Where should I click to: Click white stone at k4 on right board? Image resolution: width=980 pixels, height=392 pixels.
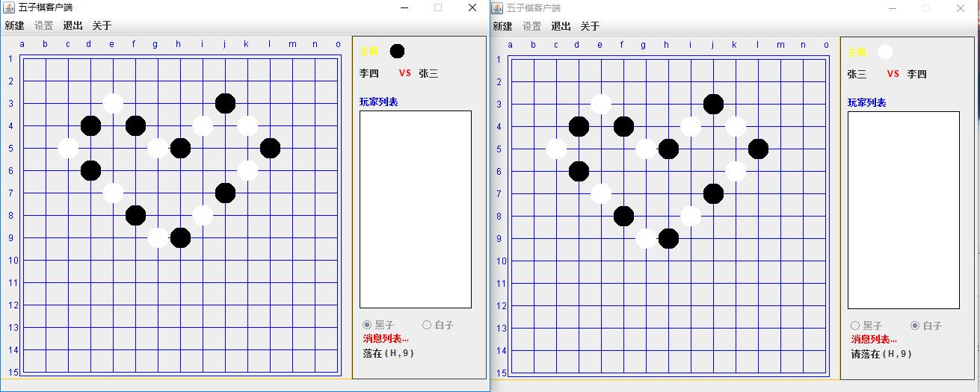tap(736, 126)
